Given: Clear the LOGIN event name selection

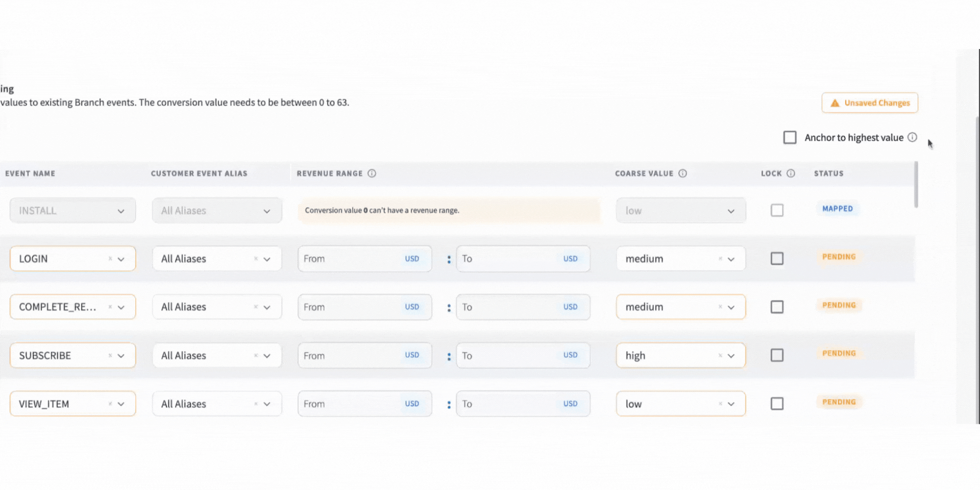Looking at the screenshot, I should click(x=110, y=259).
